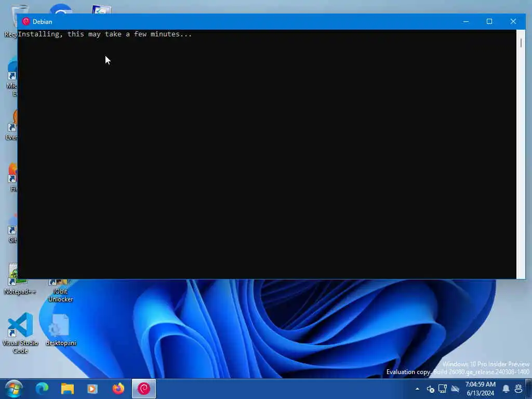This screenshot has width=532, height=399.
Task: Maximize the Debian console window
Action: [x=489, y=21]
